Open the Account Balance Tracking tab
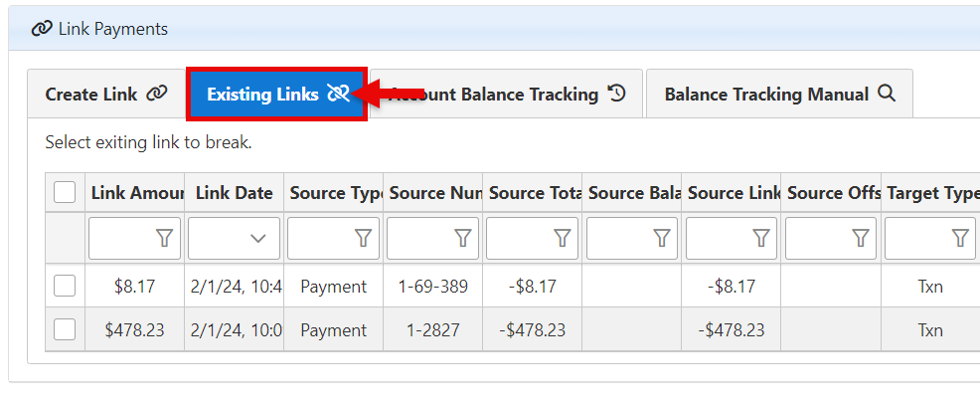The height and width of the screenshot is (406, 980). tap(507, 95)
